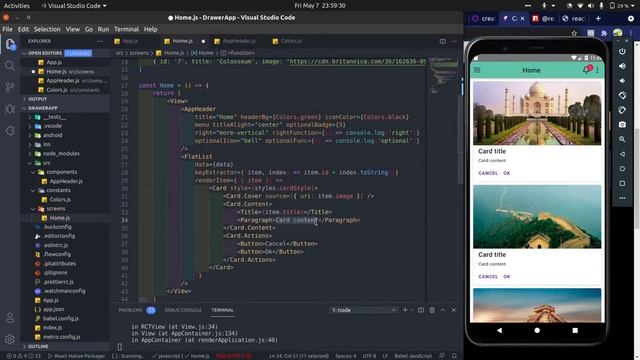
Task: Kill the terminal with trash icon
Action: tap(432, 310)
